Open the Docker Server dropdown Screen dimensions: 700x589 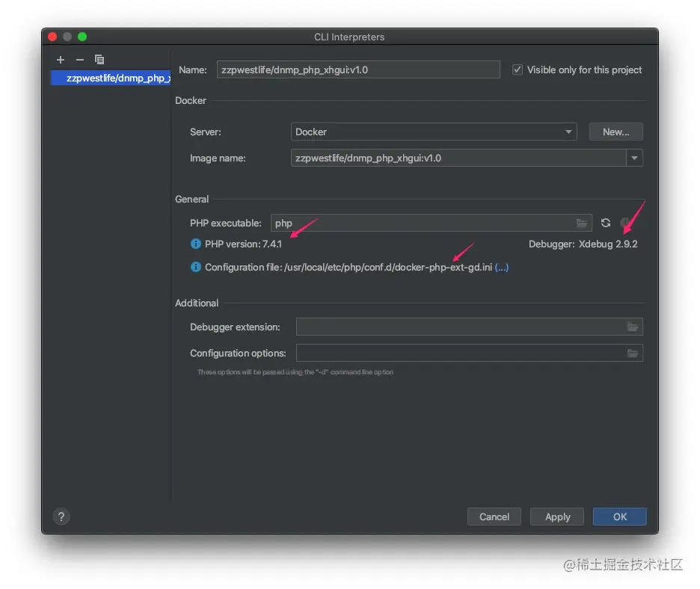click(x=434, y=132)
